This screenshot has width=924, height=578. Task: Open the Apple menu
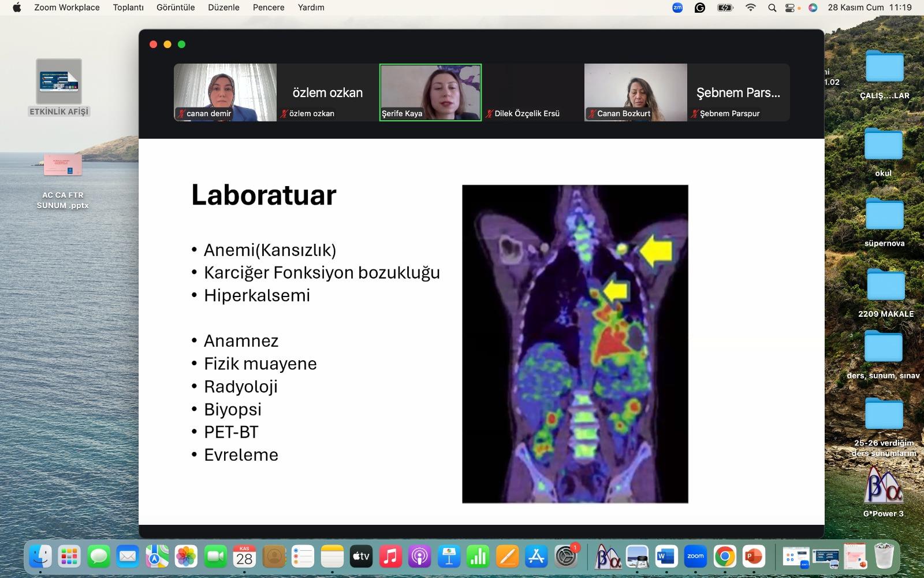(x=17, y=8)
